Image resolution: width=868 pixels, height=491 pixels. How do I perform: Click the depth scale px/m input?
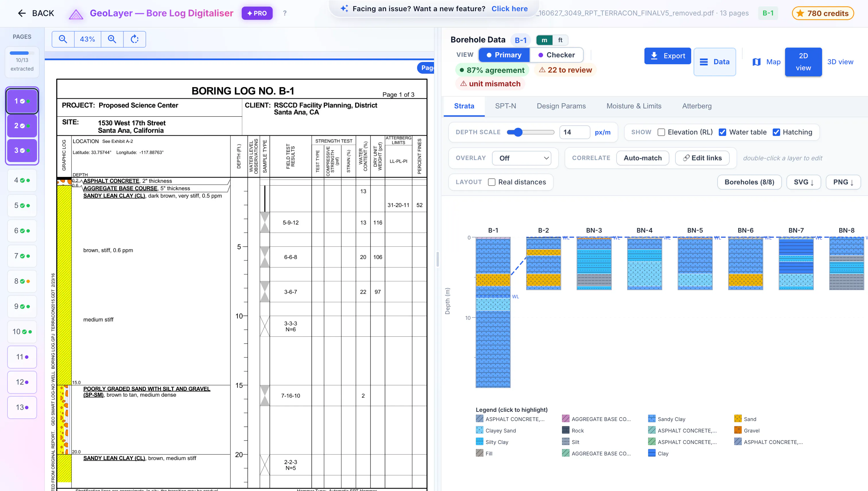[x=574, y=132]
